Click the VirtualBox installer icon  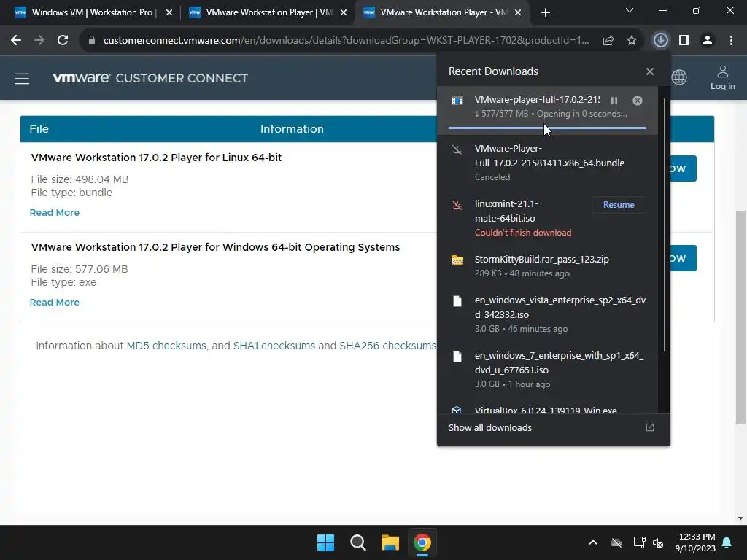457,410
